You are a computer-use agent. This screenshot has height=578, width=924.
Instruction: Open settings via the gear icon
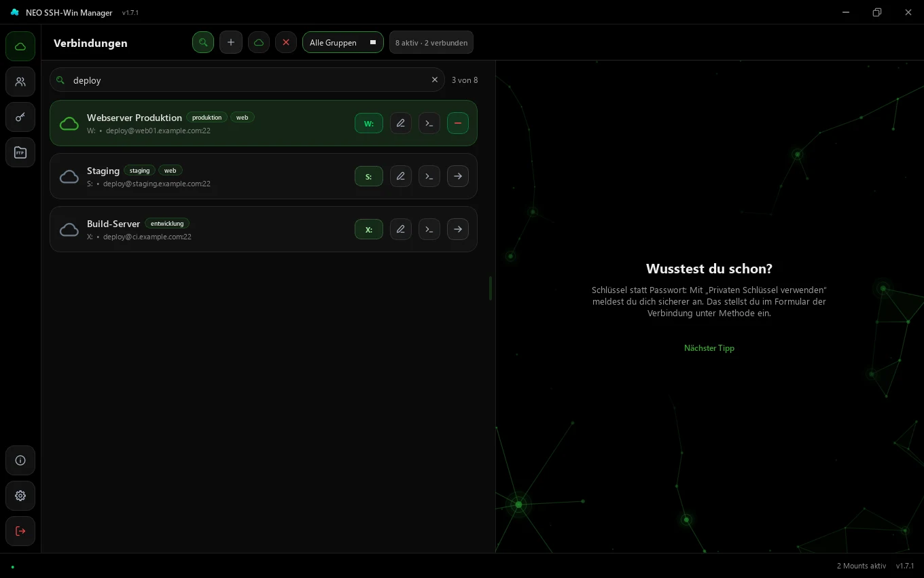click(20, 496)
